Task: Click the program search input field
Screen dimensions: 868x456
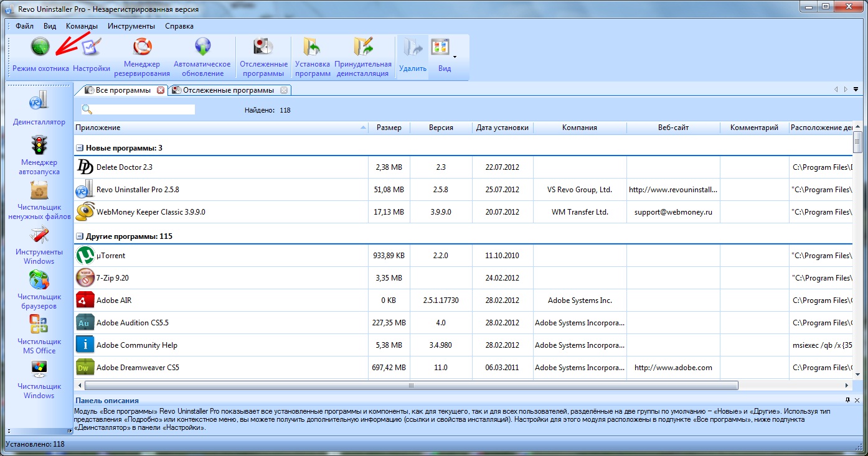Action: (144, 109)
